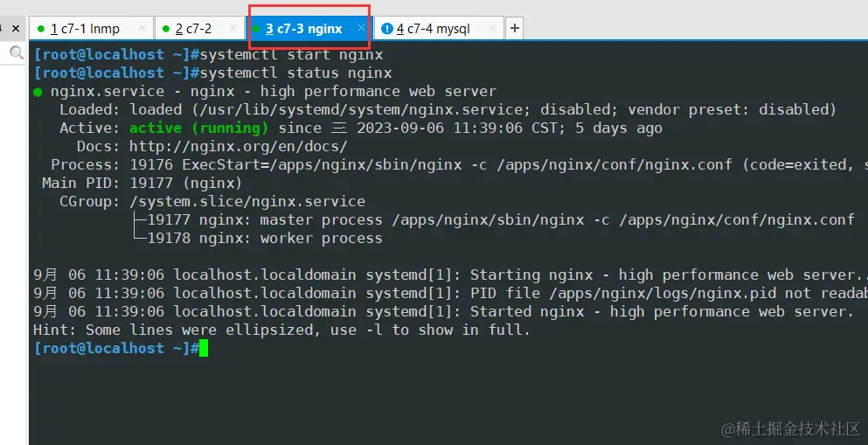Select the 3 c7-3 nginx tab
Viewport: 868px width, 445px height.
coord(309,28)
